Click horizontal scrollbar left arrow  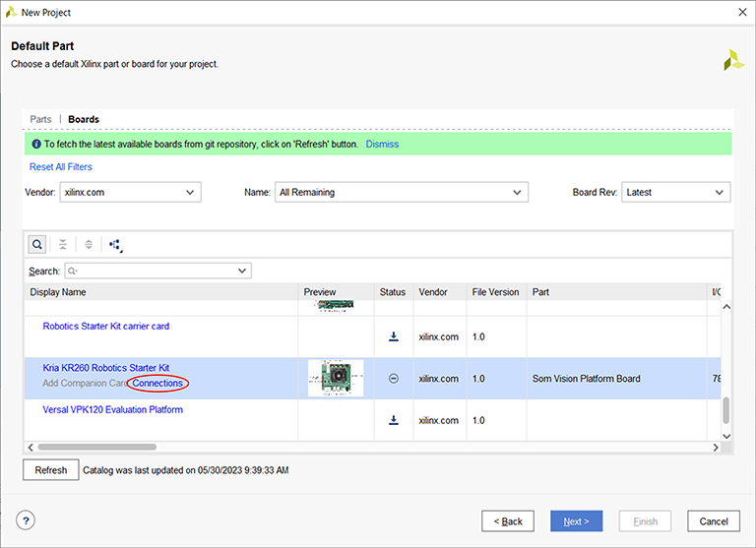pos(31,448)
